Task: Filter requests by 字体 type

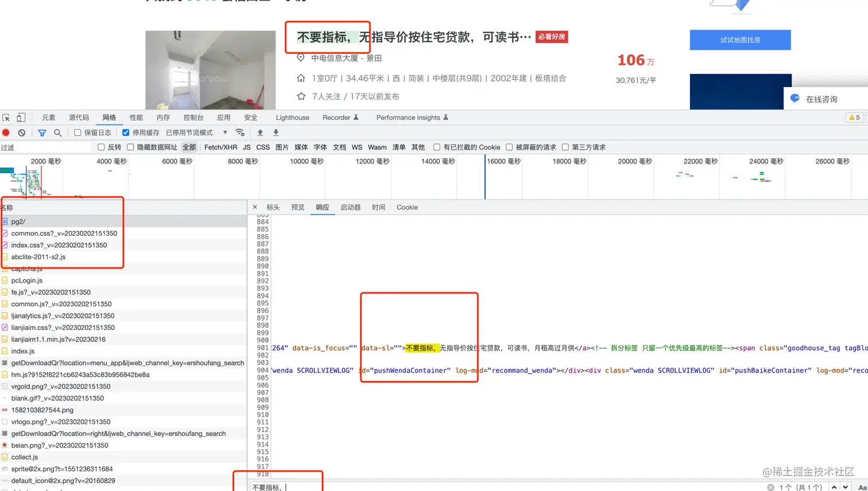Action: click(320, 147)
